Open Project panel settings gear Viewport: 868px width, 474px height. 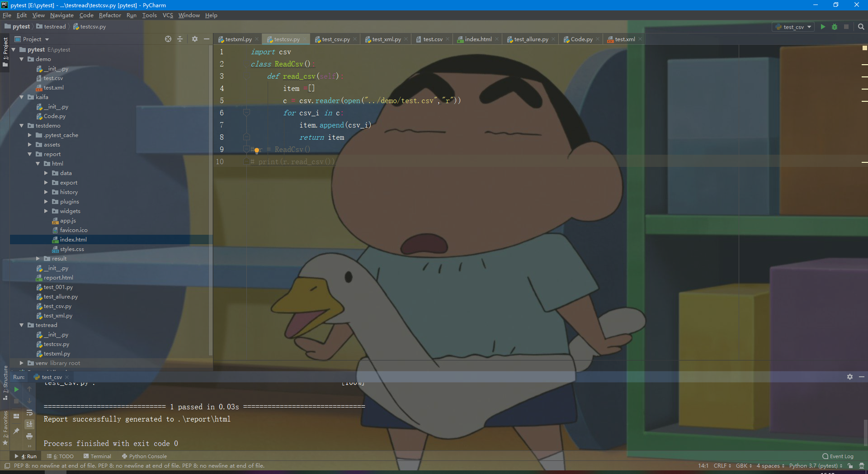point(195,39)
